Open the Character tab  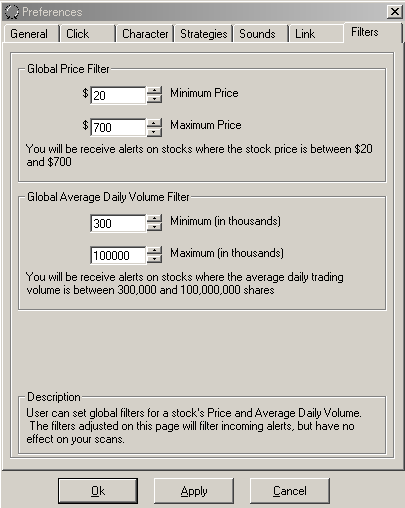click(145, 34)
